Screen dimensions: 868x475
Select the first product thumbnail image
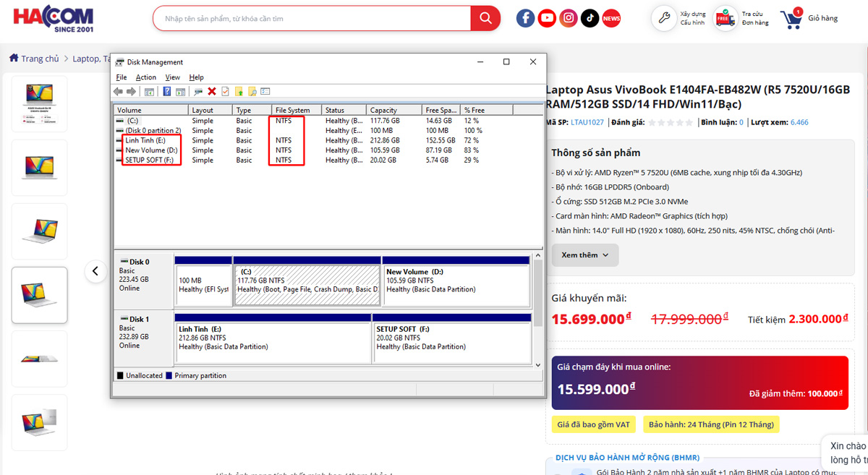pyautogui.click(x=39, y=103)
